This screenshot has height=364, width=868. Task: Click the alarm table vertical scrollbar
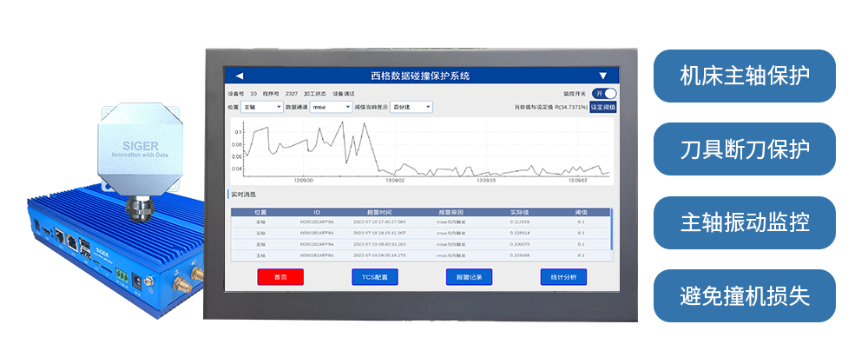[611, 228]
